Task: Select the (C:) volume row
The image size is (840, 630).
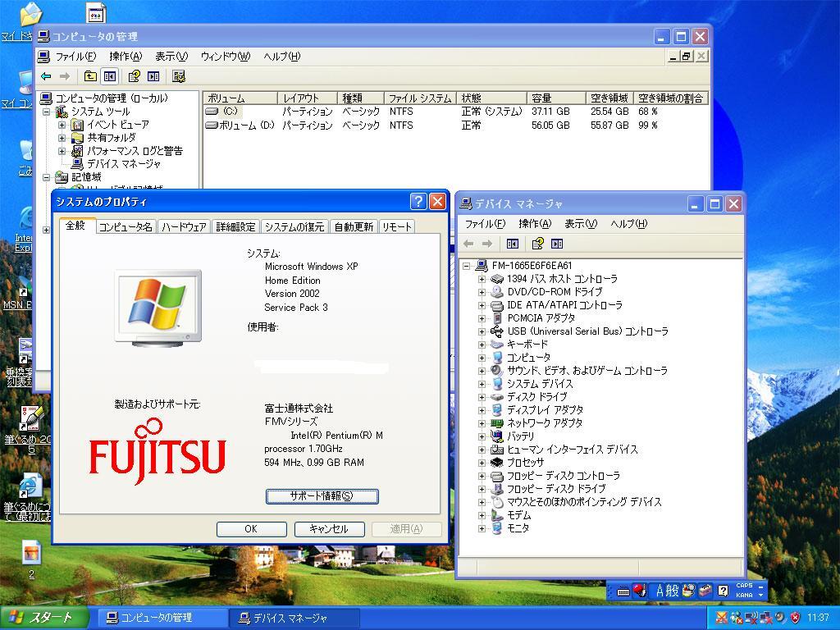Action: pyautogui.click(x=456, y=112)
